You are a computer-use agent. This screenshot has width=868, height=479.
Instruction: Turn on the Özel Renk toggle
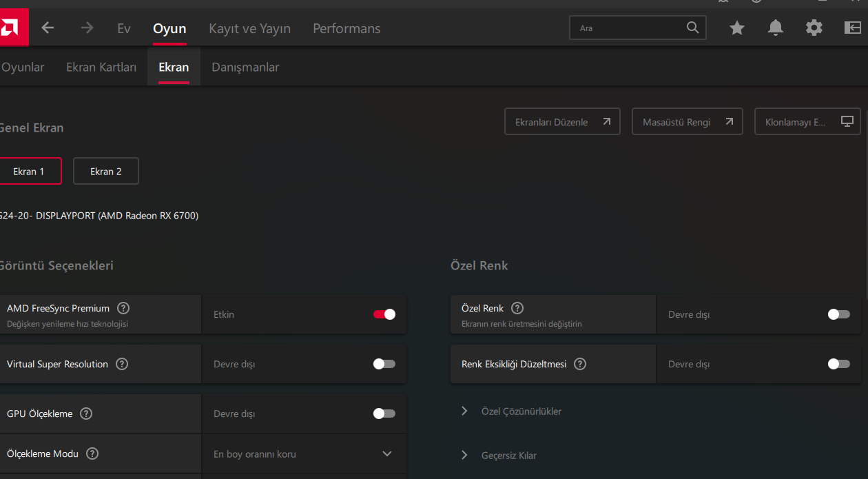pos(838,314)
